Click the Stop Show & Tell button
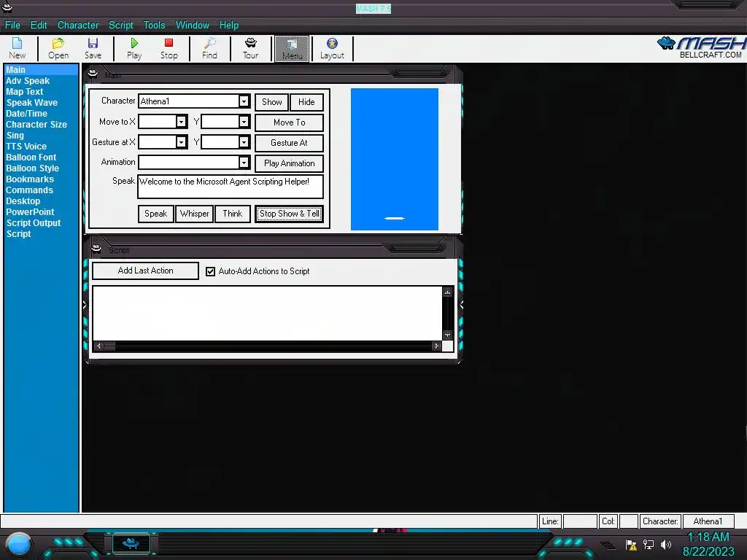This screenshot has width=747, height=560. coord(289,214)
